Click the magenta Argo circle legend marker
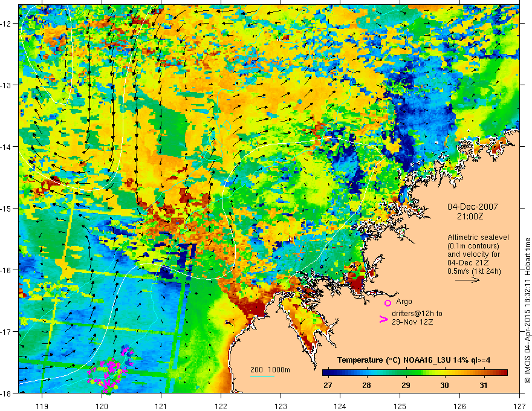 (388, 303)
